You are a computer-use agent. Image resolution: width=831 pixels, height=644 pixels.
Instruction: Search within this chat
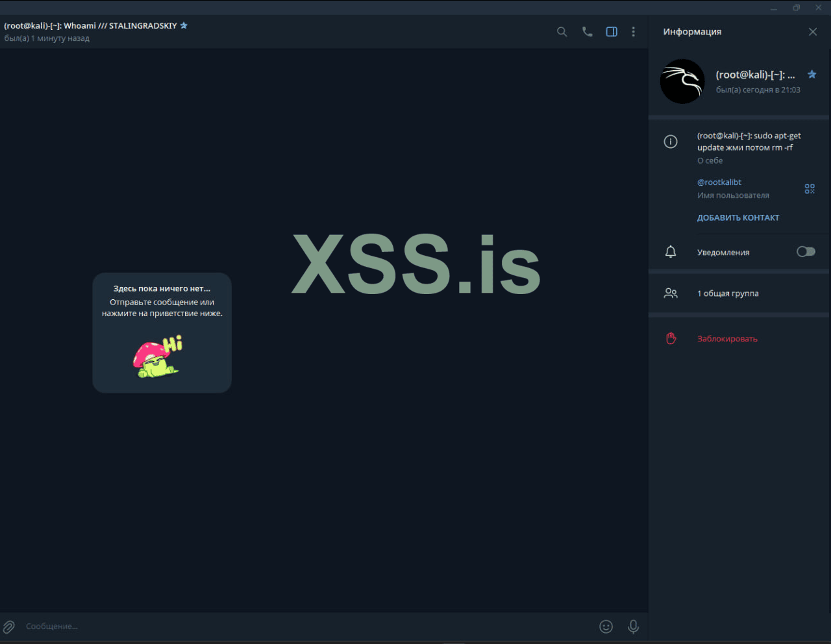click(x=562, y=32)
